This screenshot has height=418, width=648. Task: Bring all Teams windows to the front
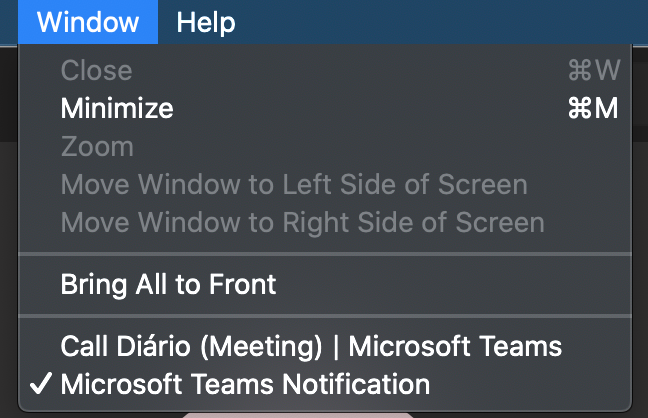[x=168, y=284]
